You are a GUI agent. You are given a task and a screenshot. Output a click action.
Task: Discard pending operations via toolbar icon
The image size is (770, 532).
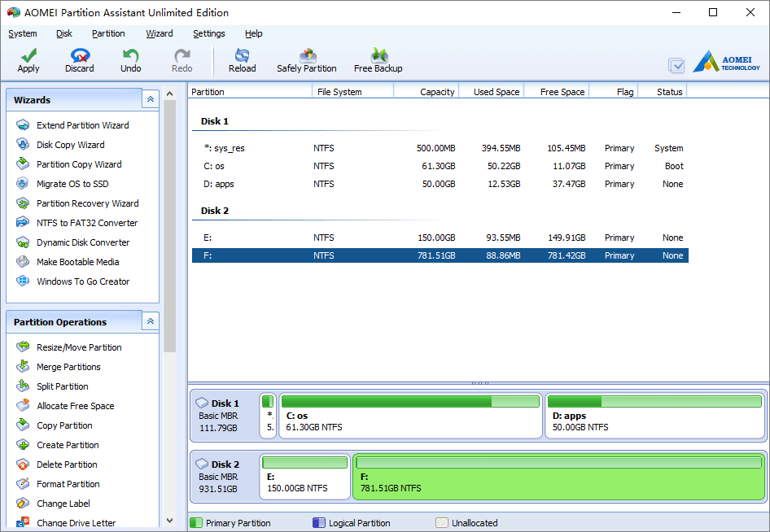pos(80,55)
